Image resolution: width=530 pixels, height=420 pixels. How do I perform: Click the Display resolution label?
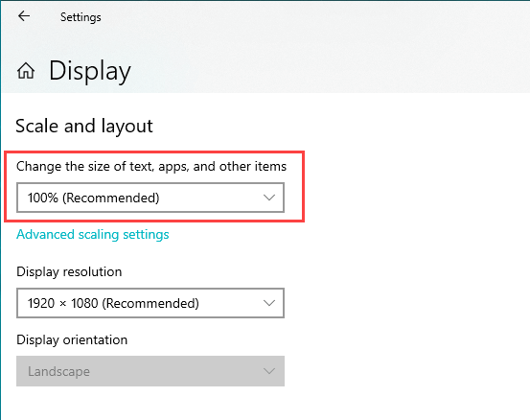[x=69, y=272]
